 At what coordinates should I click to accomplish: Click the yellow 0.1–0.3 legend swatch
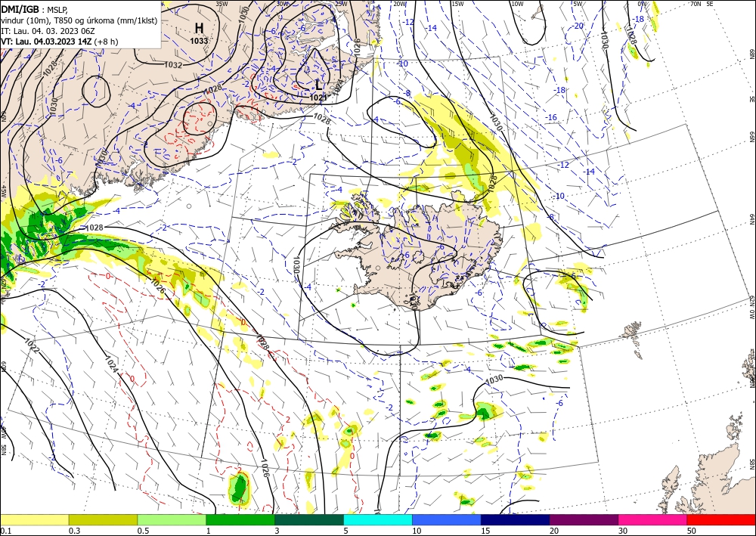click(x=35, y=519)
